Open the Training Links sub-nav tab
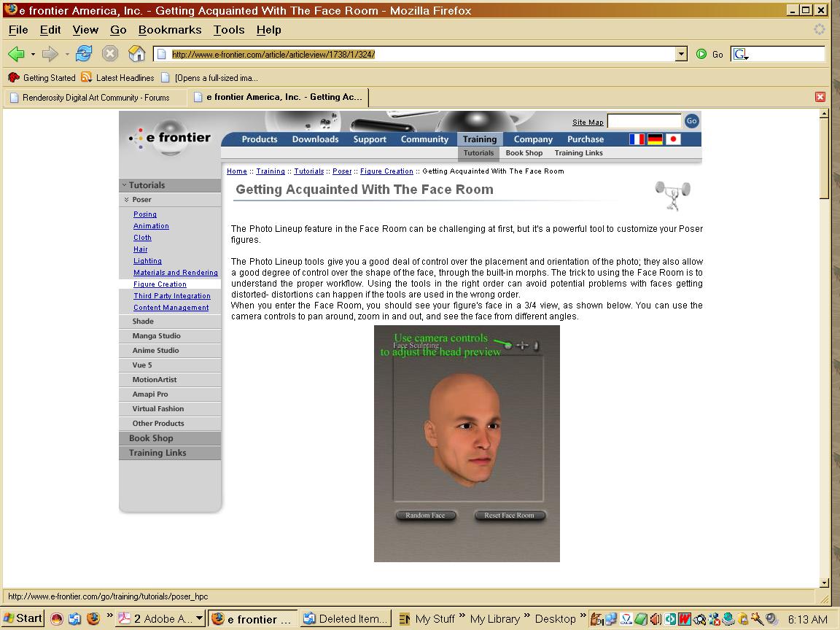This screenshot has height=630, width=840. (x=578, y=152)
